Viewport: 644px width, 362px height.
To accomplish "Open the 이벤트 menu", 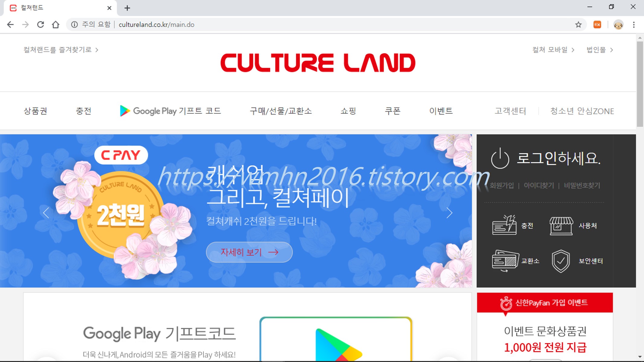I will point(441,111).
